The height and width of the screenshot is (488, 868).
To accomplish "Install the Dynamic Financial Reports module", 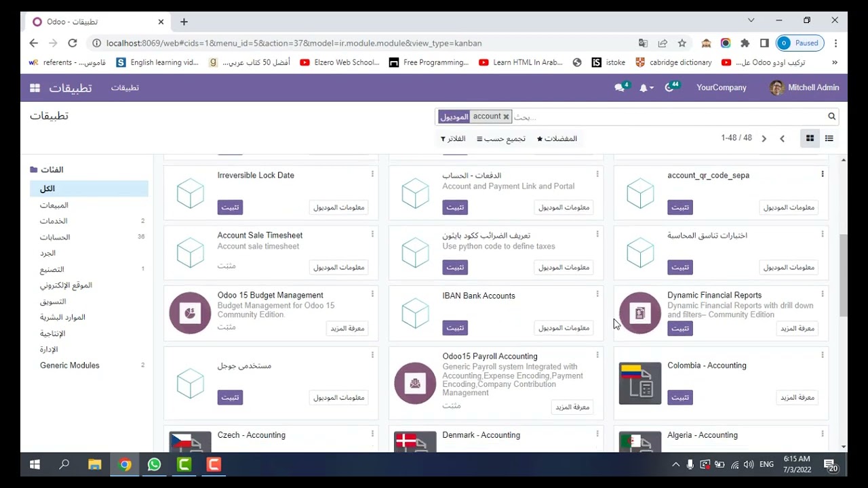I will pyautogui.click(x=680, y=329).
